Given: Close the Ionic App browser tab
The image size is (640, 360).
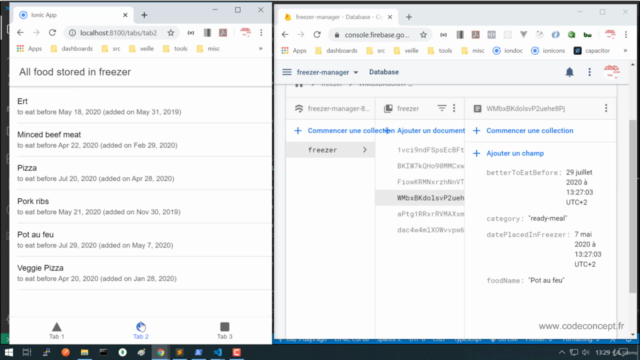Looking at the screenshot, I should point(125,15).
